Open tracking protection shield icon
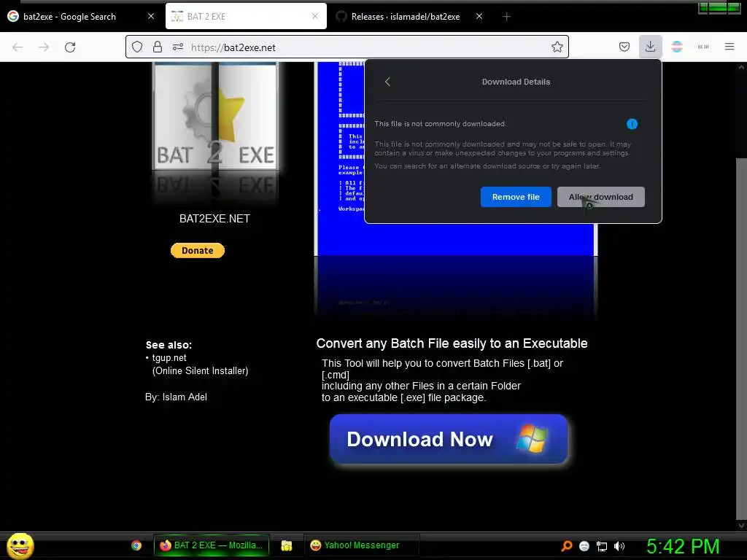 pos(137,47)
